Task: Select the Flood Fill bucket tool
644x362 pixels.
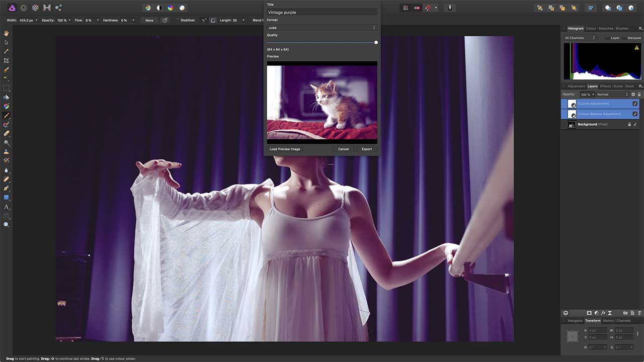Action: (x=7, y=97)
